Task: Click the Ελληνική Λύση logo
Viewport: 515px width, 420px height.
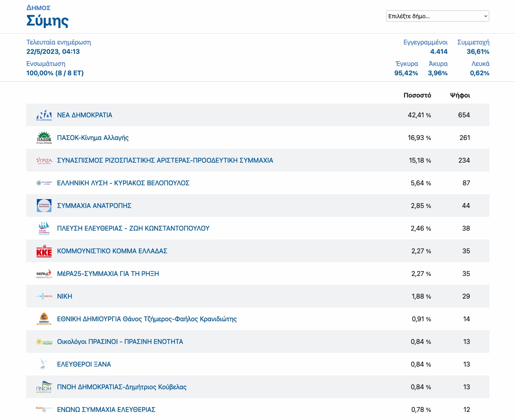Action: (x=44, y=183)
